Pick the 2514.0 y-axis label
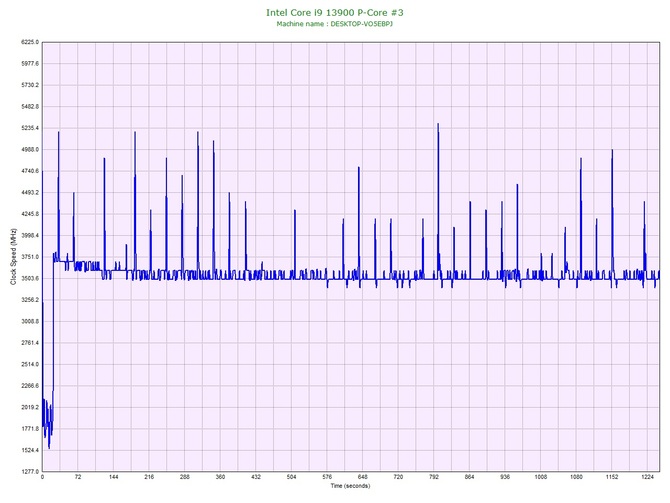 tap(30, 365)
